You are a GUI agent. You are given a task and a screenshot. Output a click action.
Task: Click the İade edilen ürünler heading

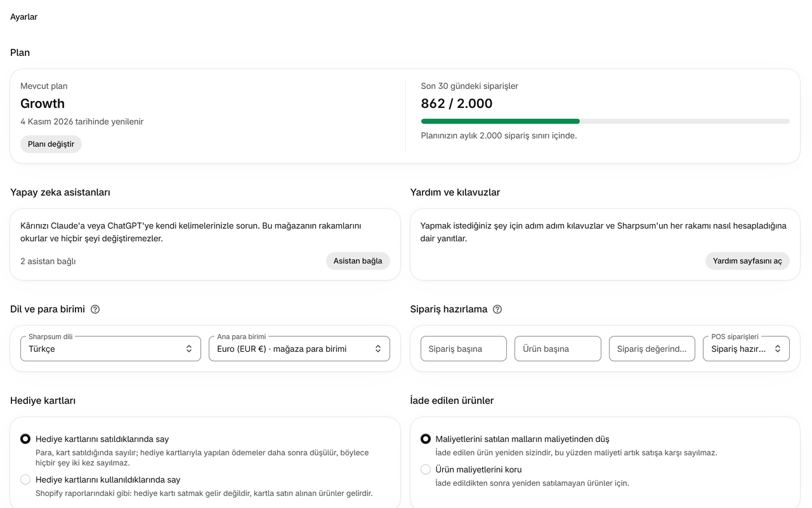point(452,401)
